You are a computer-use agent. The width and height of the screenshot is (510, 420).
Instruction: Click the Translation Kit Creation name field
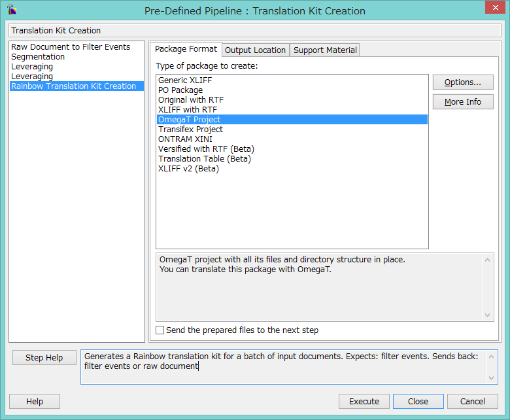pos(255,30)
